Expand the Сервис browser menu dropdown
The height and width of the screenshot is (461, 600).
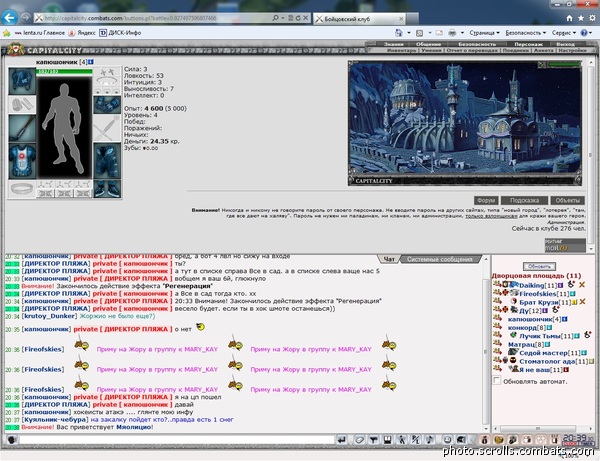pyautogui.click(x=564, y=33)
